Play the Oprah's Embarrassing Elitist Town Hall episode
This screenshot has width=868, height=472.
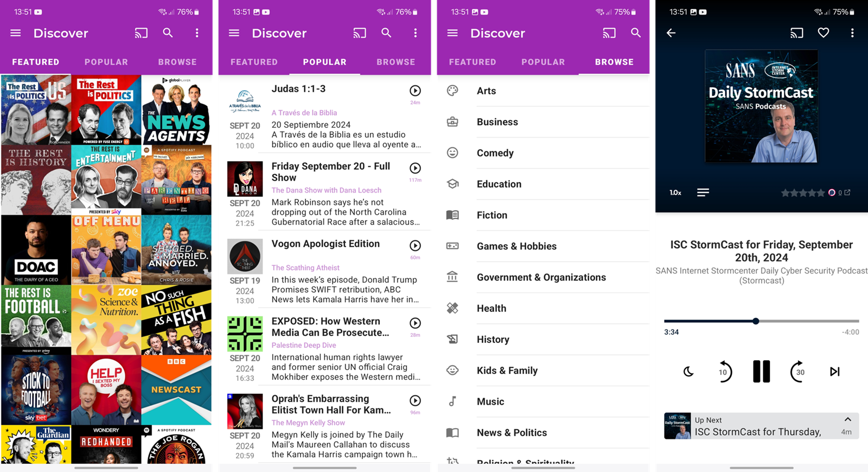pyautogui.click(x=415, y=401)
